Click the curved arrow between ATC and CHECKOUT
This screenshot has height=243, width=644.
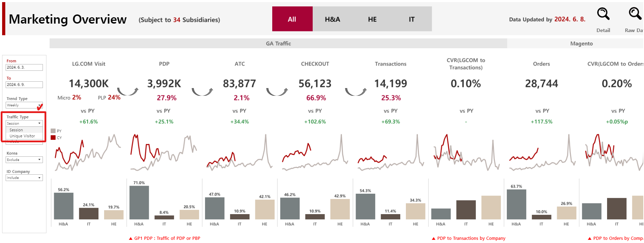coord(277,92)
